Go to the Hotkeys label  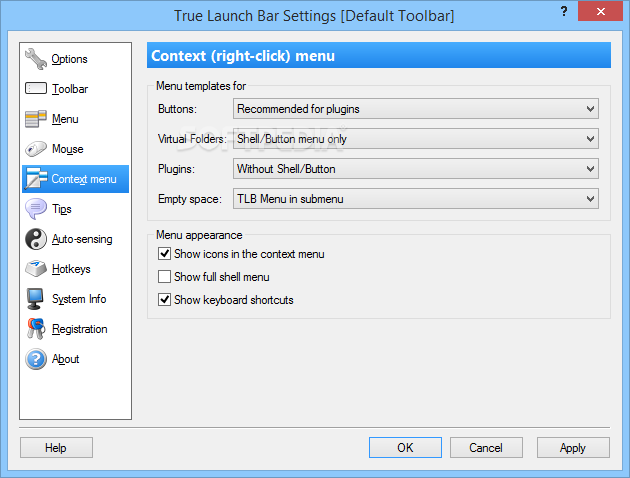pos(71,269)
